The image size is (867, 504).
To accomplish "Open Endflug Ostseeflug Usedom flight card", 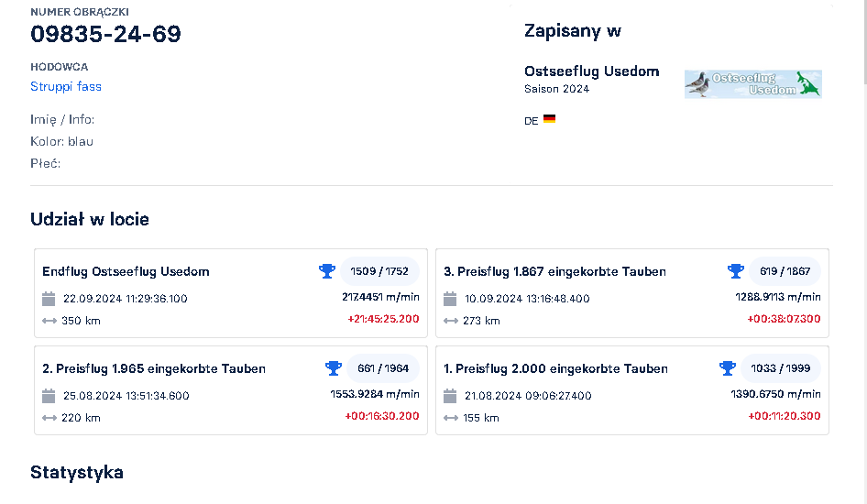I will tap(126, 271).
